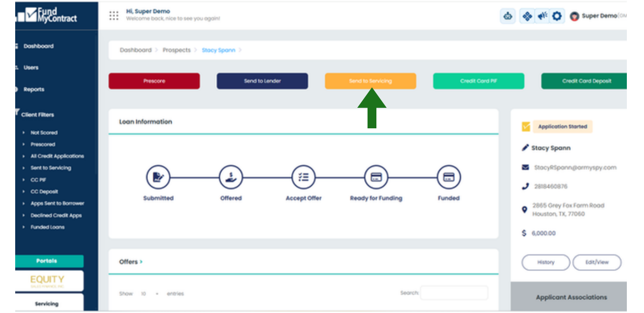
Task: Go to Dashboard breadcrumb link
Action: (135, 50)
